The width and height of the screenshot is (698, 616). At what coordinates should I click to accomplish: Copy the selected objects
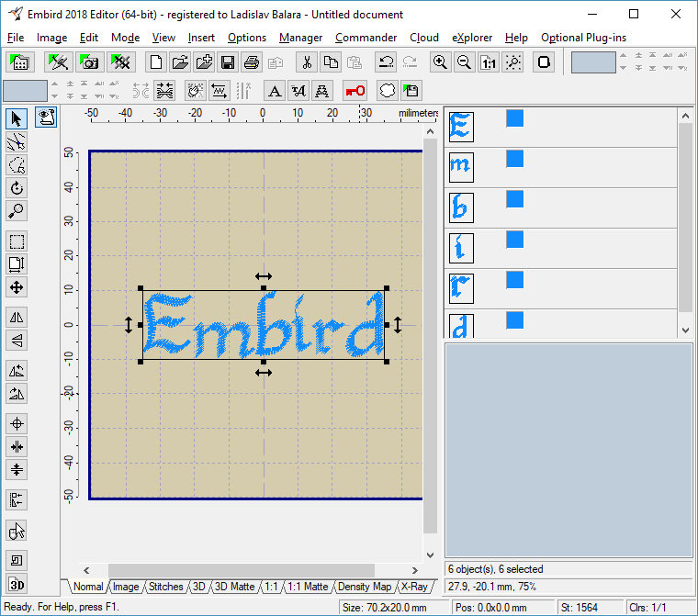tap(331, 62)
